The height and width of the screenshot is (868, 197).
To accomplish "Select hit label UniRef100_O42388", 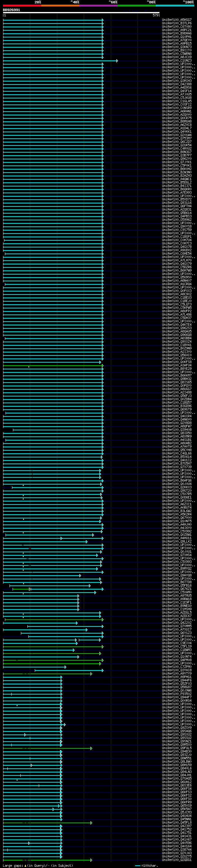I will coord(177,84).
